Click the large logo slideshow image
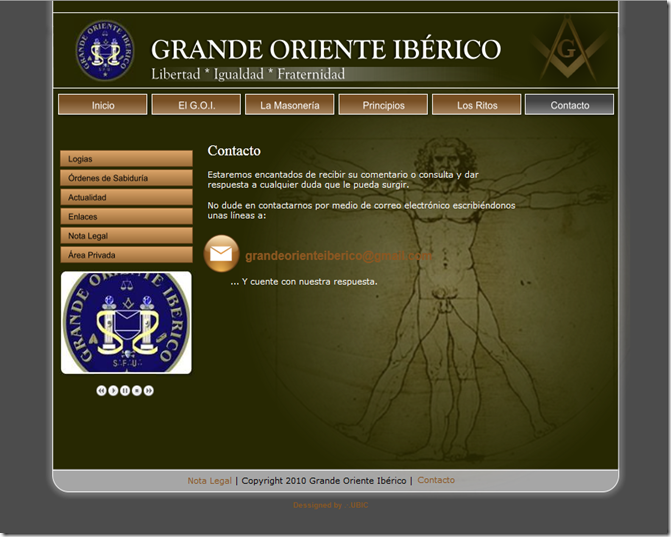The image size is (671, 537). [x=126, y=323]
